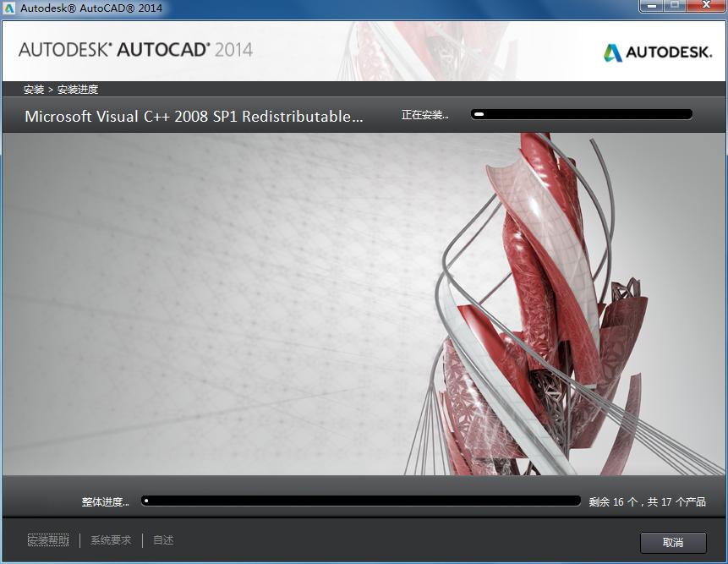Click the 整体进度 overall progress bar
Screen dimensions: 728x564
(361, 501)
